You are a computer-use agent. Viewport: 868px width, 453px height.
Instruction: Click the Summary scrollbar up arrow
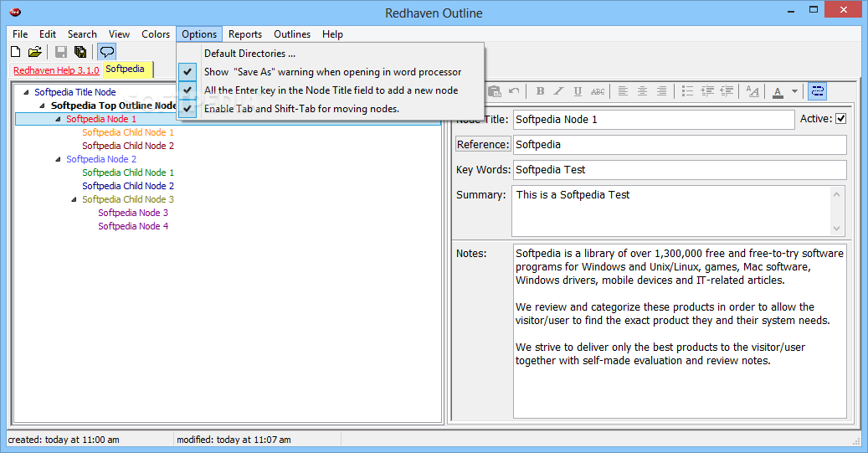pyautogui.click(x=836, y=194)
